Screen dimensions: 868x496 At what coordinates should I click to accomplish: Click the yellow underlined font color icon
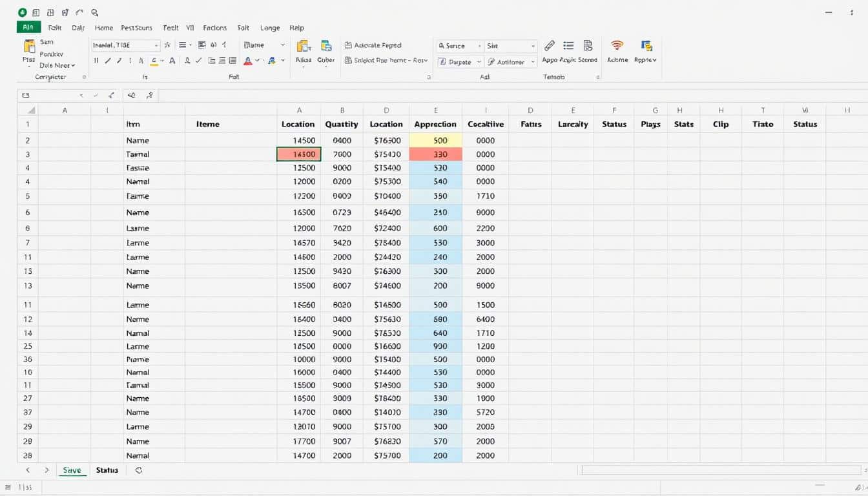[x=154, y=61]
